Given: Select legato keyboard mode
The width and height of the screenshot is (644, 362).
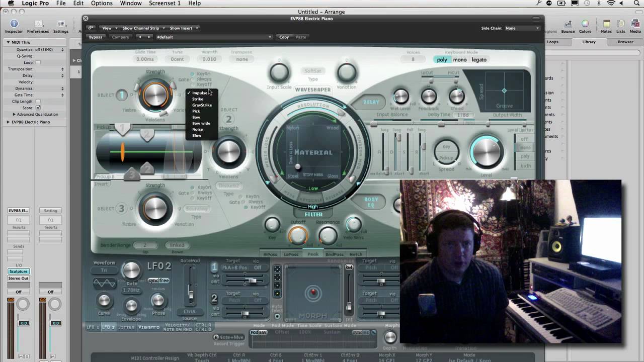Looking at the screenshot, I should coord(479,59).
